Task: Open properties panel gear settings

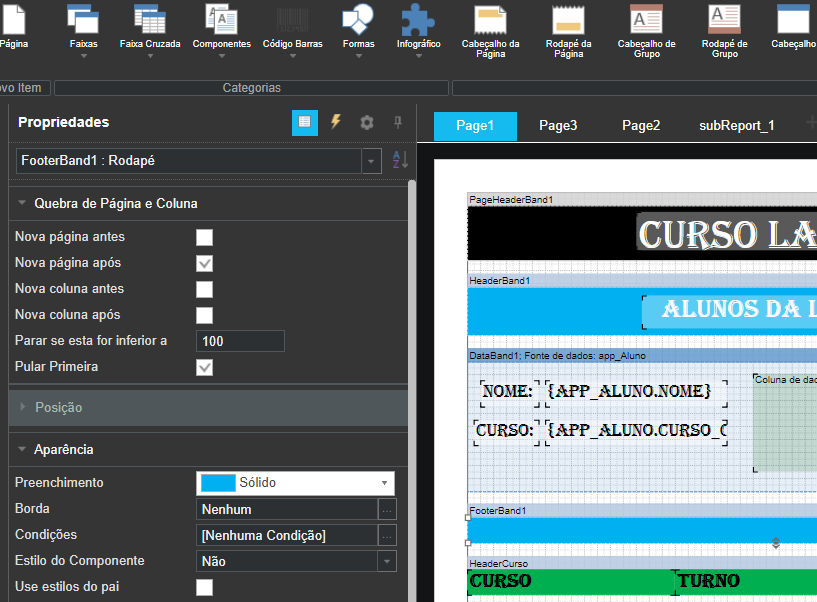Action: click(367, 122)
